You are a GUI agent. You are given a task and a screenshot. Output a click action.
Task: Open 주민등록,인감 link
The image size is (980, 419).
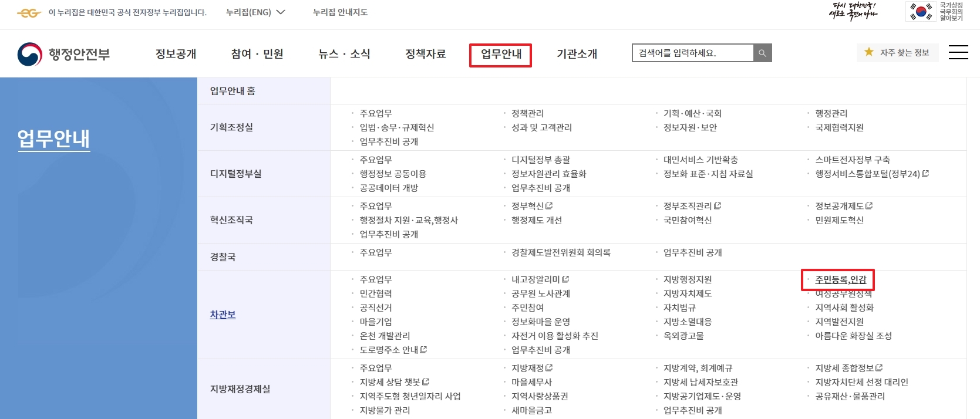click(x=840, y=280)
